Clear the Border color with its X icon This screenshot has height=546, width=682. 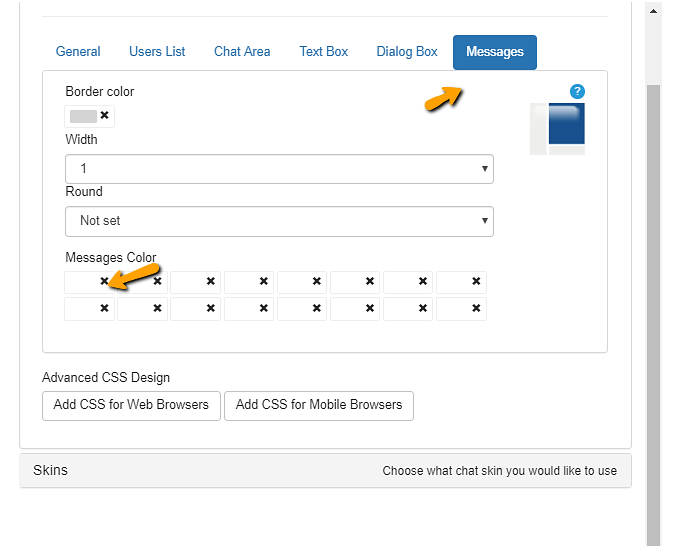point(104,116)
